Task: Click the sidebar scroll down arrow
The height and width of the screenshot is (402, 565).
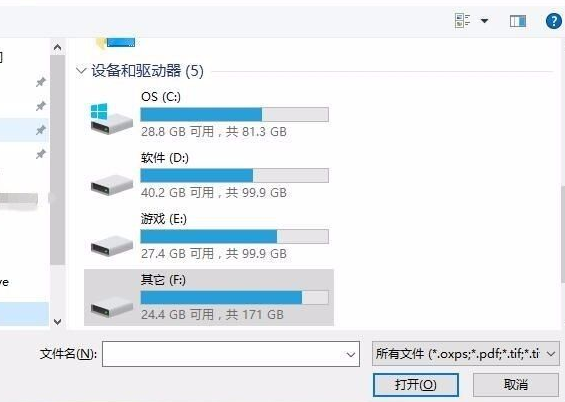Action: (x=57, y=322)
